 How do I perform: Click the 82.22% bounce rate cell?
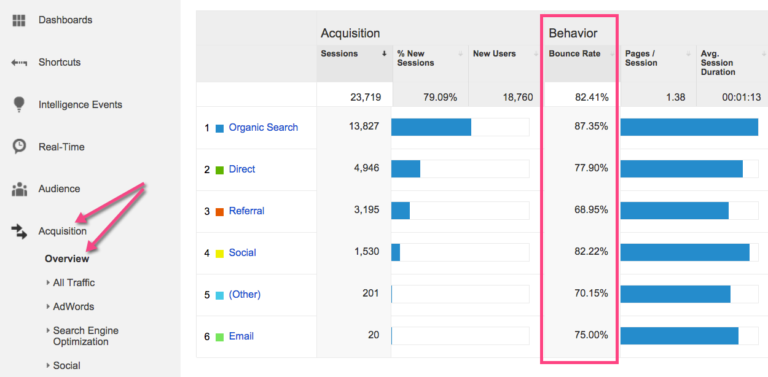592,252
